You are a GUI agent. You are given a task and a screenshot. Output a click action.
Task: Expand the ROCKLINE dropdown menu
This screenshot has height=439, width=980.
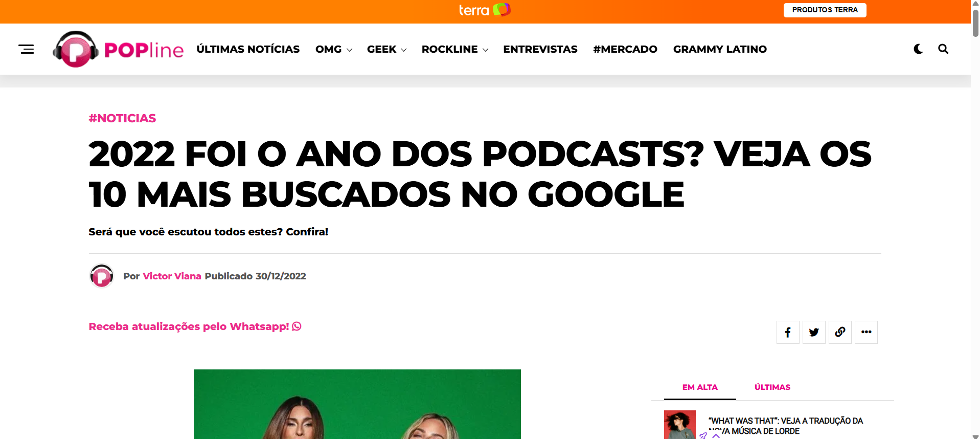pos(454,50)
